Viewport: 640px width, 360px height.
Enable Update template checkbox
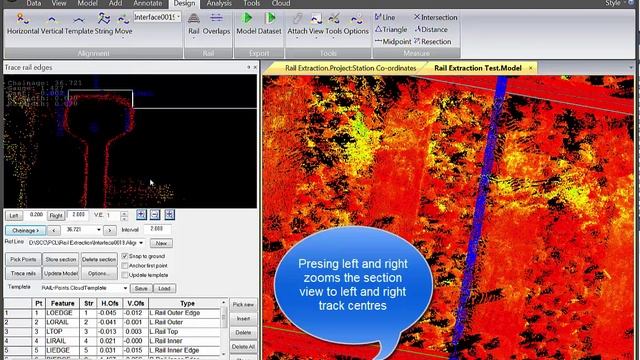pyautogui.click(x=125, y=275)
